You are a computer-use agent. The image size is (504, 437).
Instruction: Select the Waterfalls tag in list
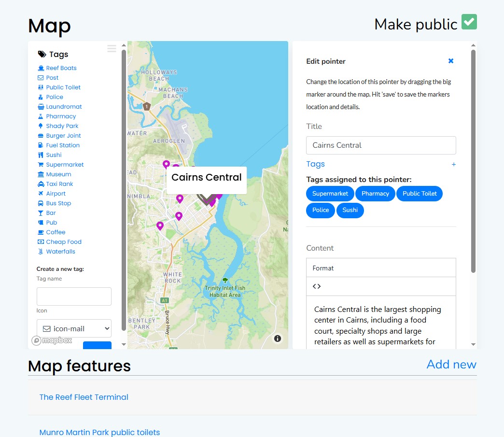(x=60, y=252)
